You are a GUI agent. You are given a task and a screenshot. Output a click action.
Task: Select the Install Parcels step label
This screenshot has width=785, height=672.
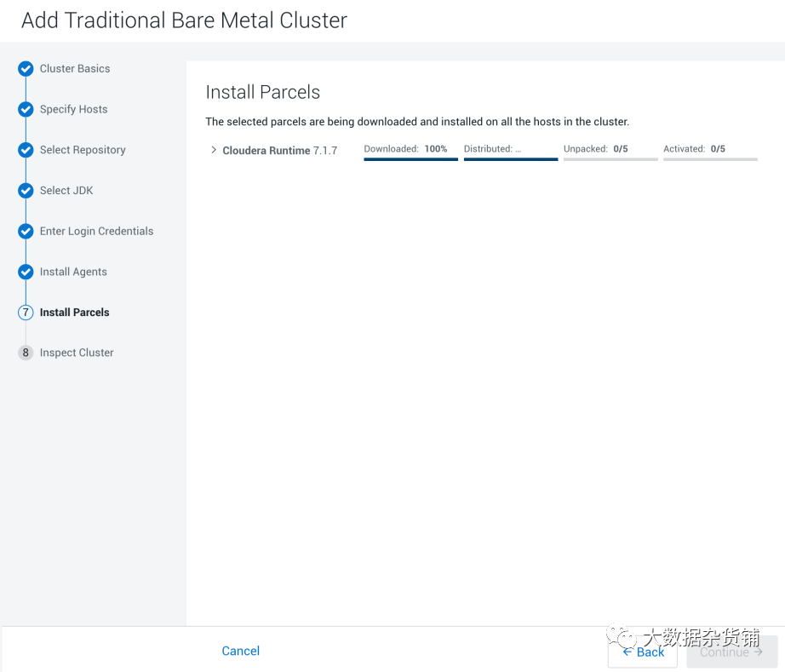[75, 313]
